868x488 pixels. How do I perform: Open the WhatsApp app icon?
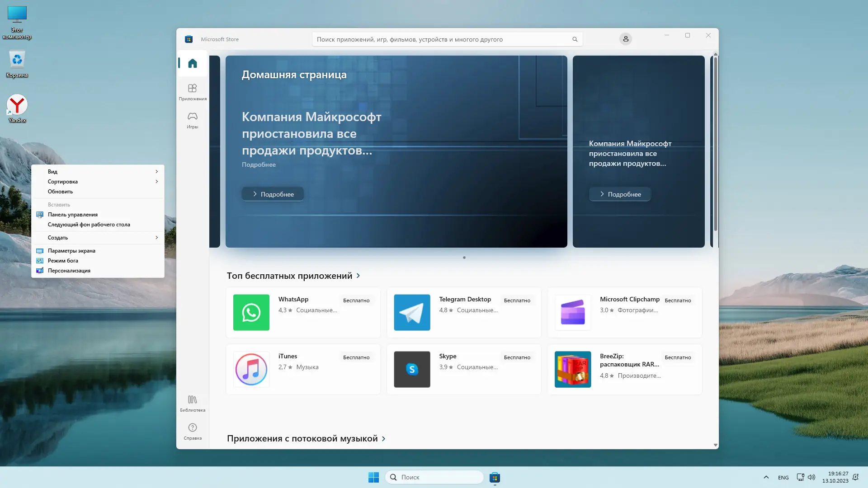(251, 313)
